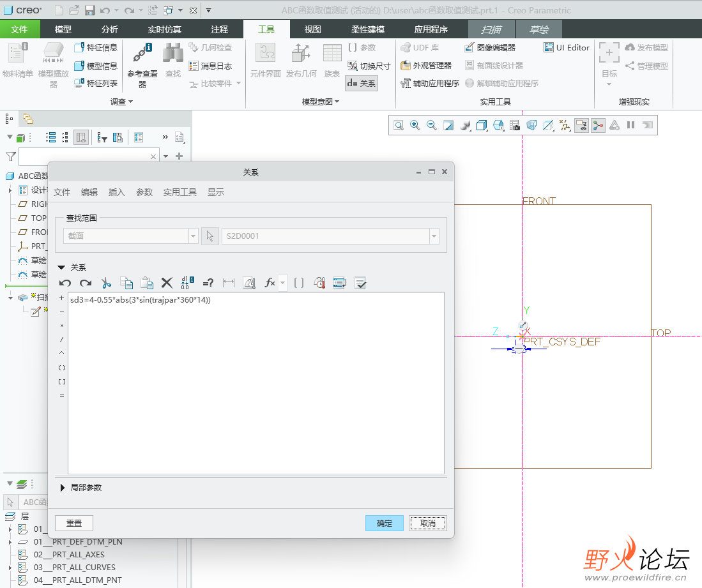The height and width of the screenshot is (588, 702).
Task: Open Look In type dropdown (截面)
Action: 193,236
